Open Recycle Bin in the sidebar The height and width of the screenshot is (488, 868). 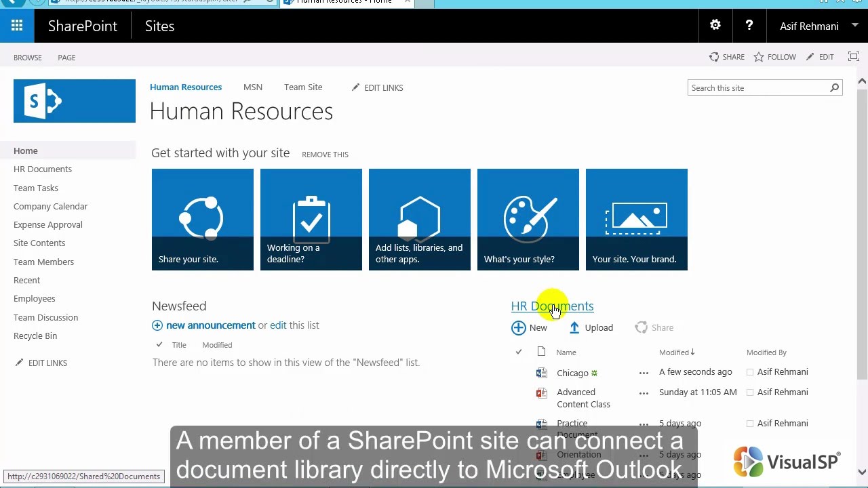[35, 335]
